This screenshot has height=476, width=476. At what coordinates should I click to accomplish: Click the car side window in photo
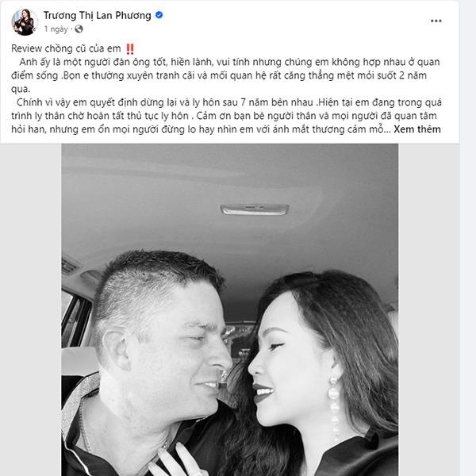tap(74, 319)
